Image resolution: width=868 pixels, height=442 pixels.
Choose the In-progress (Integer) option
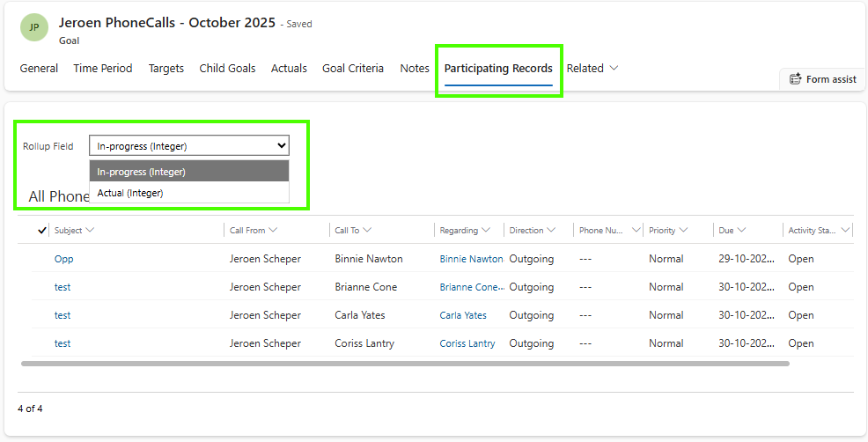(x=142, y=172)
